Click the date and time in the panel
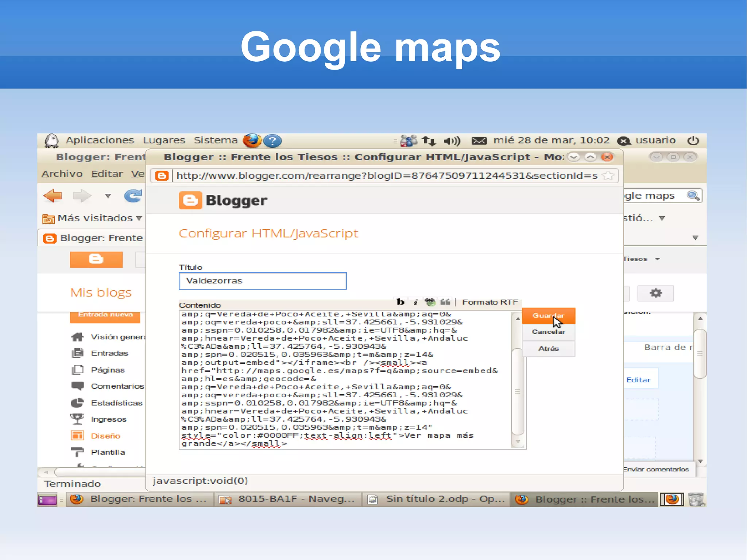This screenshot has width=747, height=560. click(x=551, y=140)
